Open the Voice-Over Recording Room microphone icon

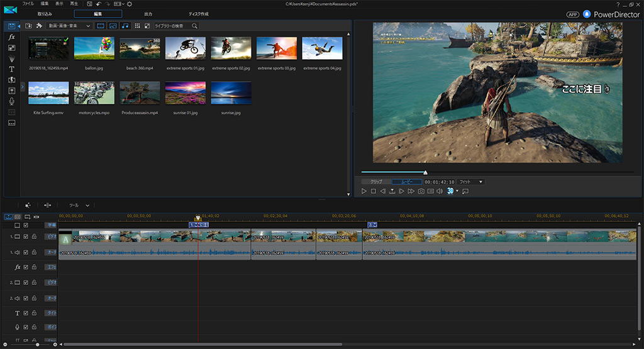(11, 101)
